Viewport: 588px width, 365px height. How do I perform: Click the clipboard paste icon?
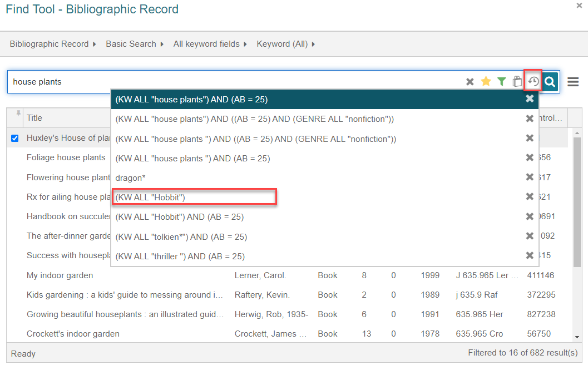517,81
